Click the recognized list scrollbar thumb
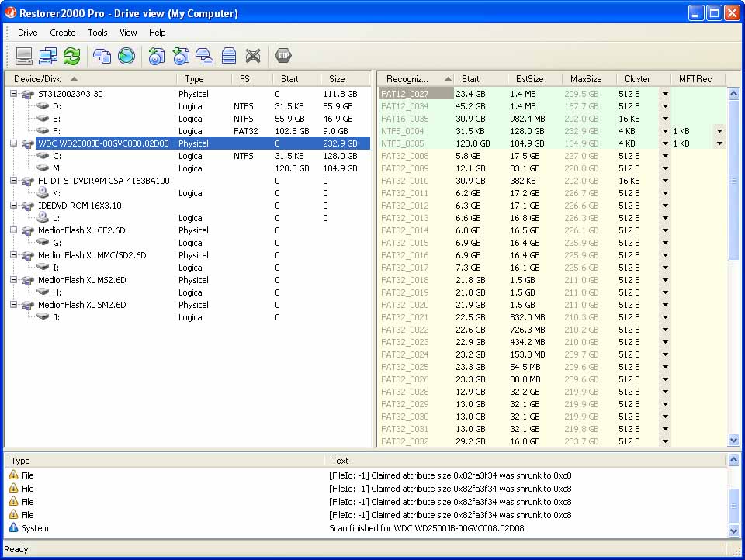745x560 pixels. (x=733, y=181)
